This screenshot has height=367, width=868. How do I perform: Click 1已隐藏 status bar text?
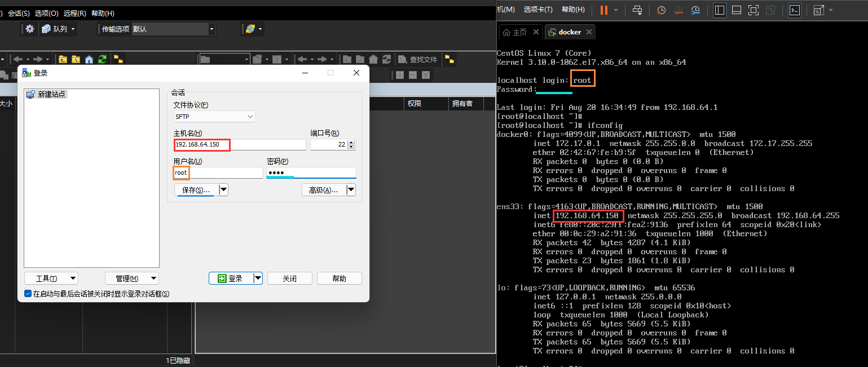coord(178,360)
